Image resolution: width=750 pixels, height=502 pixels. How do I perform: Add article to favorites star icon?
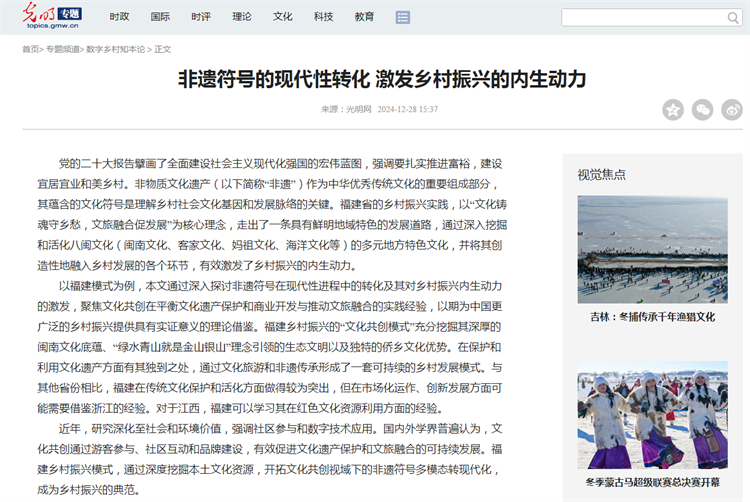click(x=673, y=110)
